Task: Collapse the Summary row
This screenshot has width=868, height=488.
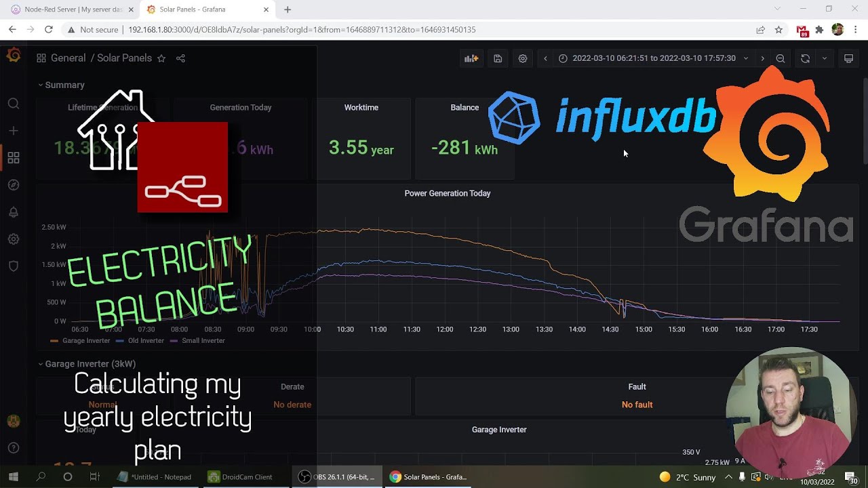Action: (61, 85)
